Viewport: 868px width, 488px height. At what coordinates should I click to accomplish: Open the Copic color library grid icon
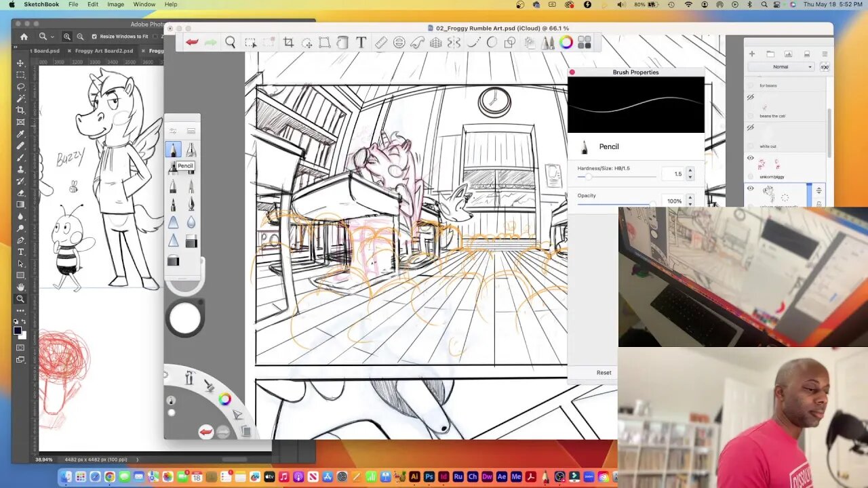pos(585,43)
